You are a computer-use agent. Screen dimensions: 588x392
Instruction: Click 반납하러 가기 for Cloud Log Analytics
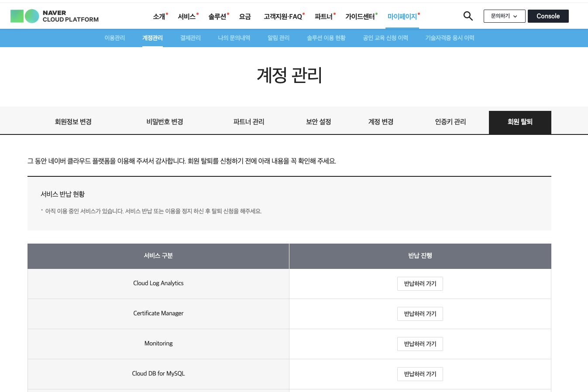[x=420, y=284]
